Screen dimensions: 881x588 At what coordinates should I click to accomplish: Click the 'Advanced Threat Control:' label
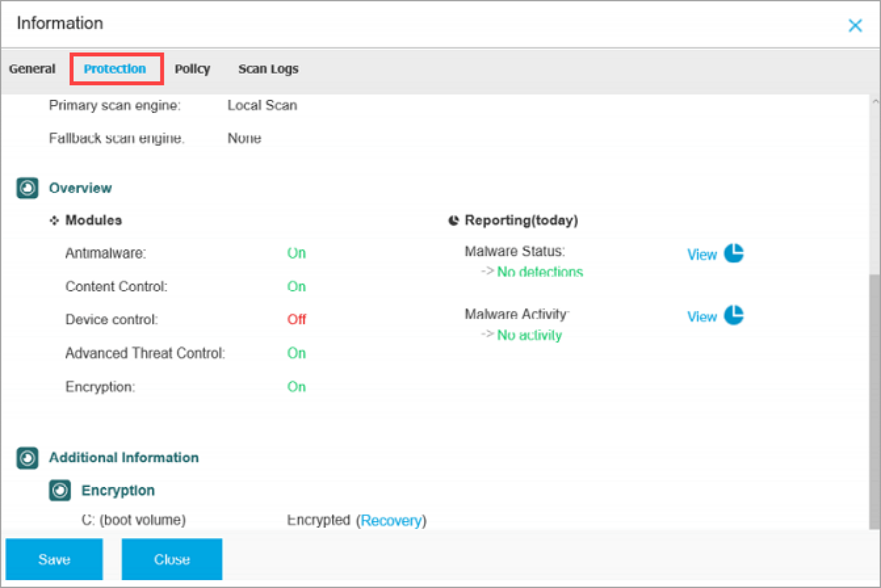tap(145, 353)
